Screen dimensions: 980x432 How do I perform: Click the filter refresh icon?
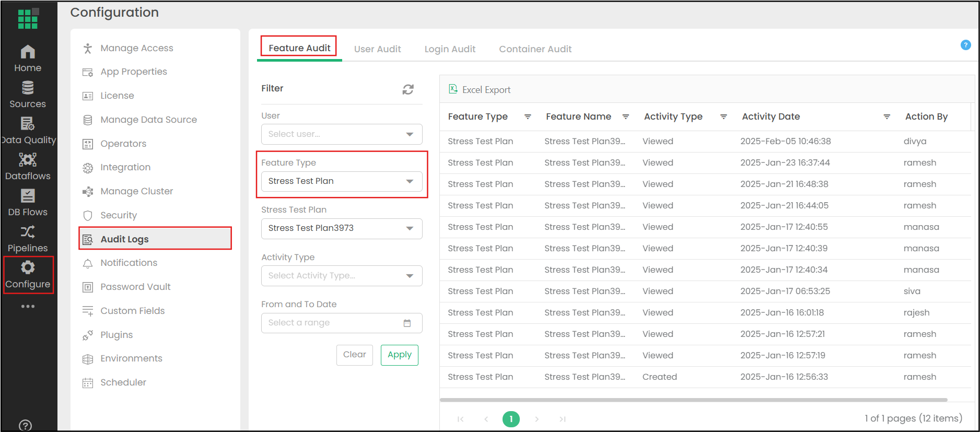pos(408,89)
